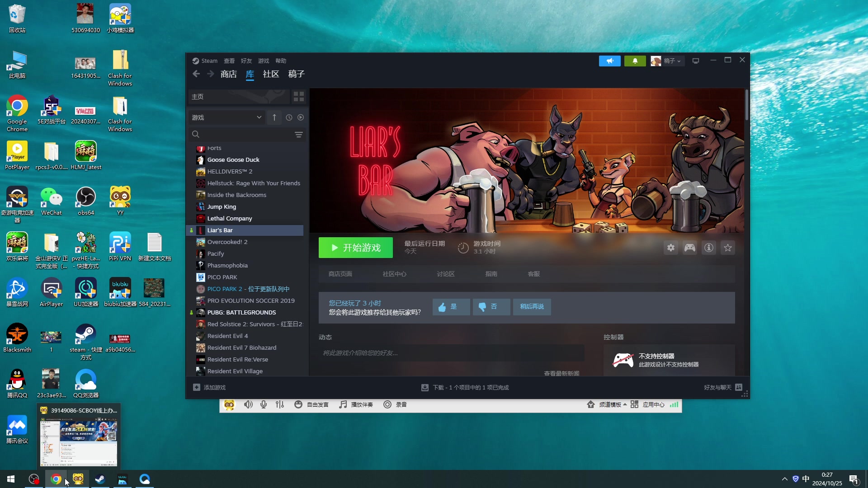
Task: Click the green Play (开始游戏) button
Action: (356, 248)
